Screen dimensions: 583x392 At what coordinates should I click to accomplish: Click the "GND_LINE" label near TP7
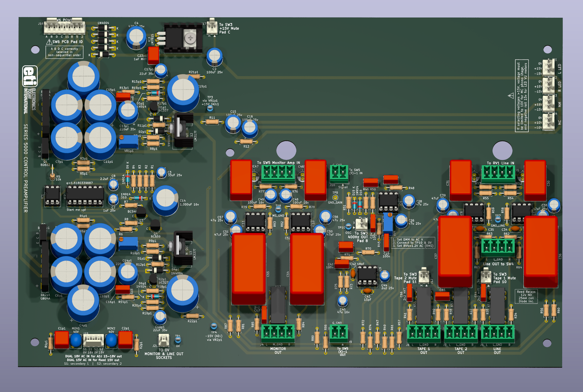click(498, 226)
